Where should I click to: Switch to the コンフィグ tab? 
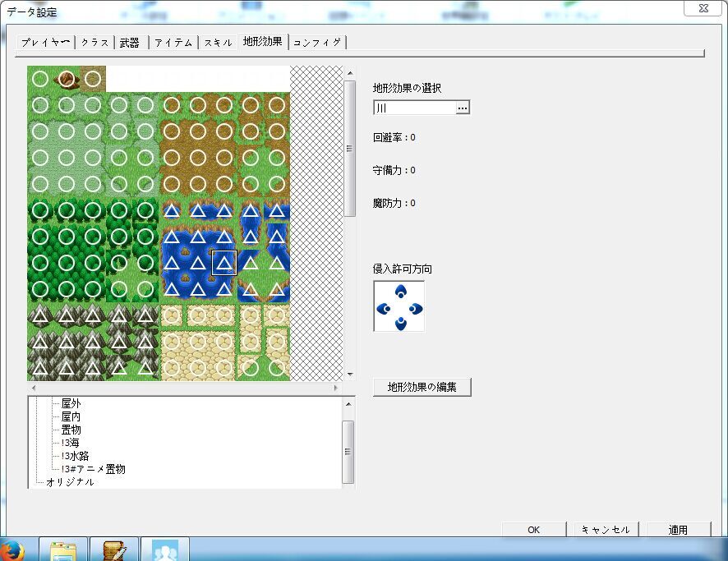pyautogui.click(x=317, y=42)
